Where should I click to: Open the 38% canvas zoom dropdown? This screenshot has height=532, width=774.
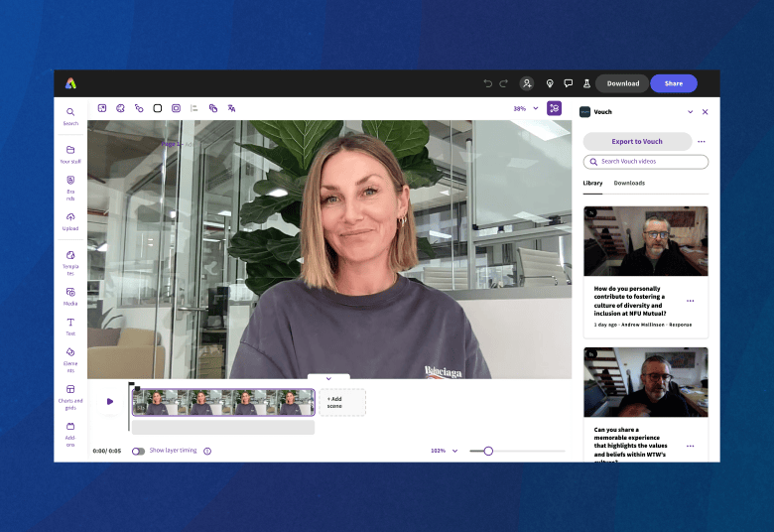point(526,108)
